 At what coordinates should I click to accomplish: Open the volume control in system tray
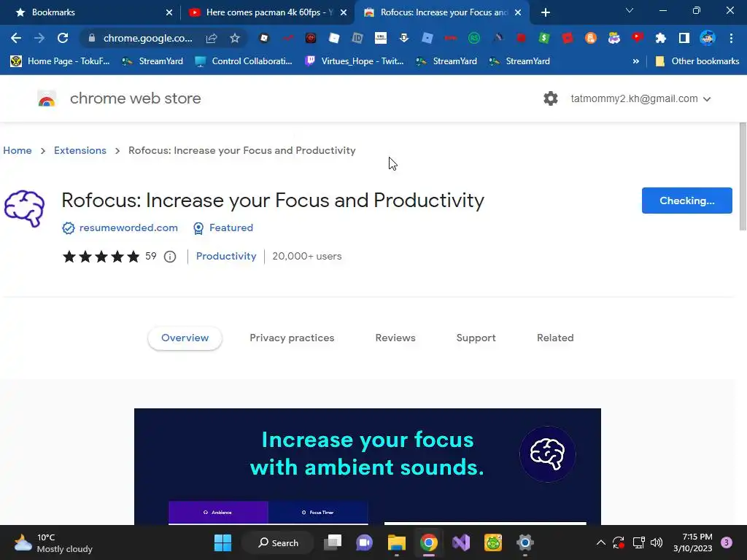pos(657,542)
